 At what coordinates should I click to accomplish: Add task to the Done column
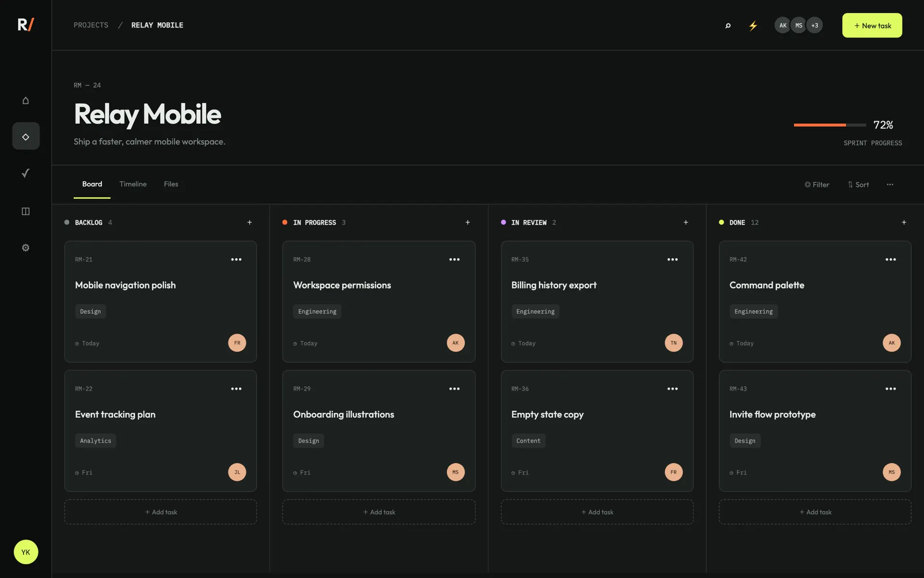coord(815,512)
